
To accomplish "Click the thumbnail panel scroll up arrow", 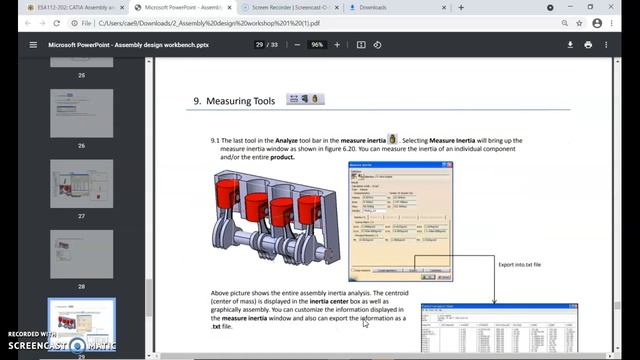I will (x=149, y=61).
